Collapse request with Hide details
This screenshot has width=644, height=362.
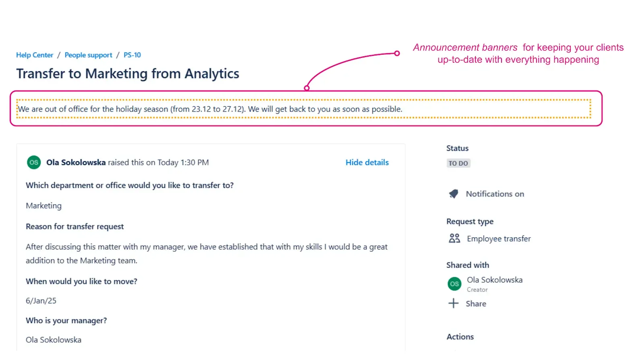pyautogui.click(x=367, y=162)
